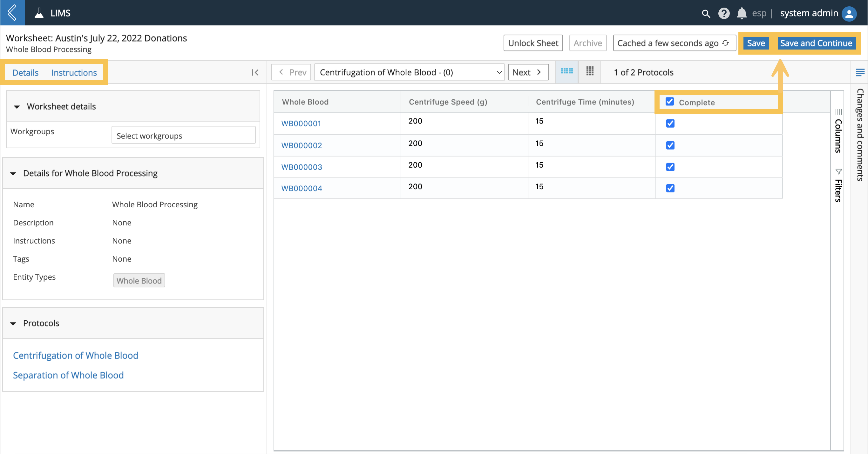Open the WB000003 sample link
This screenshot has height=454, width=868.
[302, 167]
